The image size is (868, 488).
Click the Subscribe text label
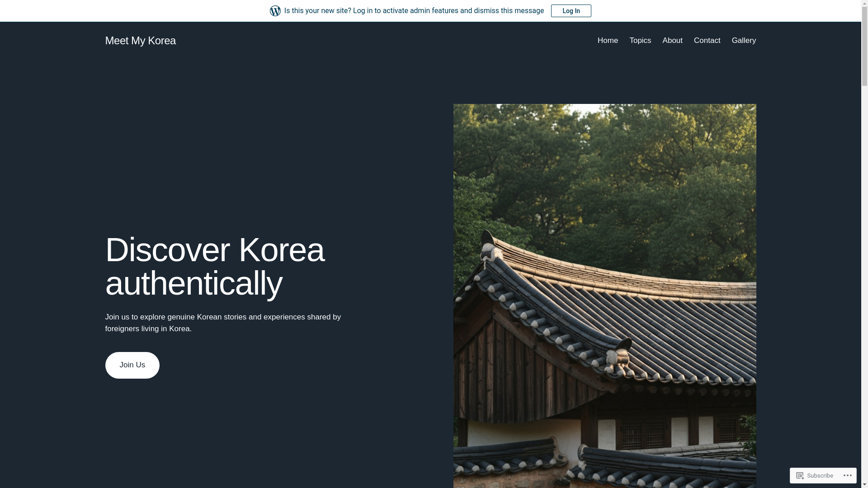pos(820,476)
